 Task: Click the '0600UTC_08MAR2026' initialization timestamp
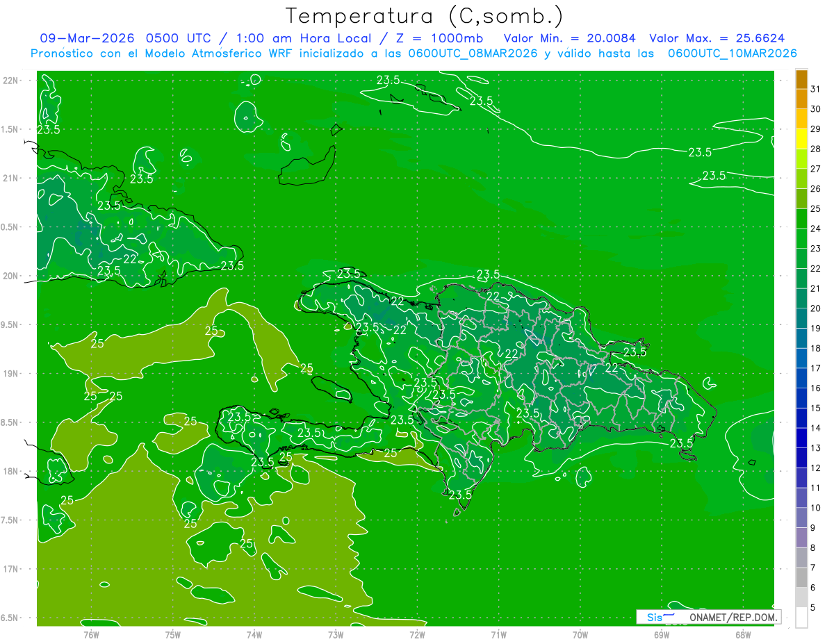click(473, 53)
